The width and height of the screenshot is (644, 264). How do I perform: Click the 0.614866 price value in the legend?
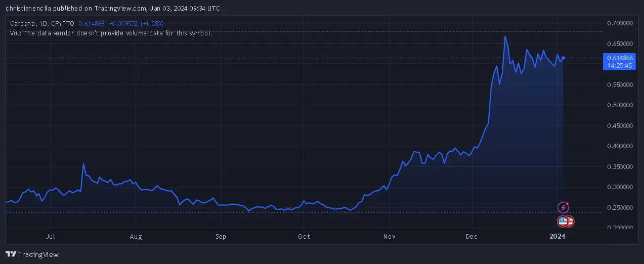92,24
